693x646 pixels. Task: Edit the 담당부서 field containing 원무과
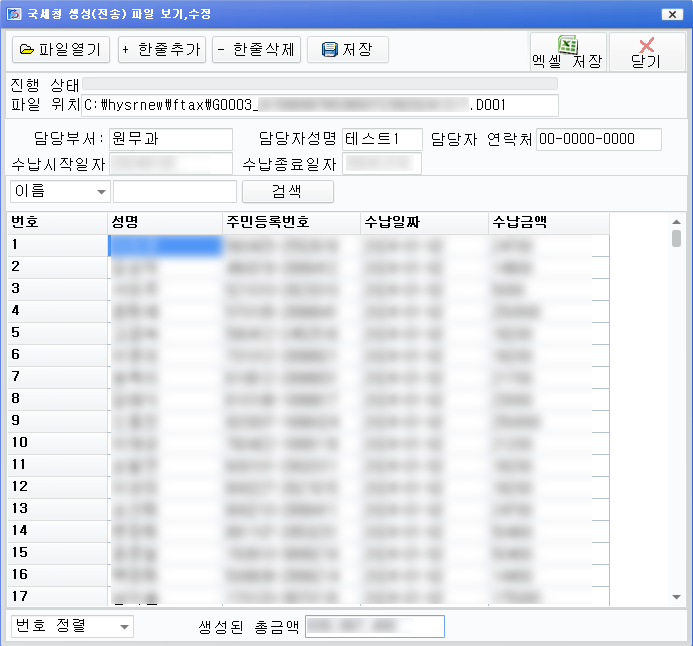[x=171, y=139]
